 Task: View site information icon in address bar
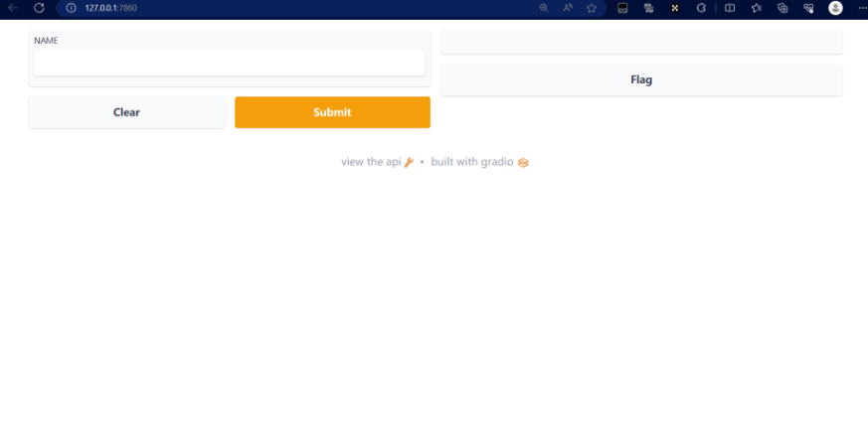pyautogui.click(x=71, y=8)
